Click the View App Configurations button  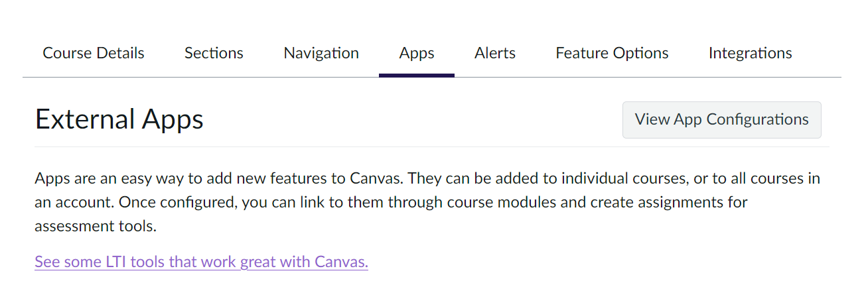721,120
